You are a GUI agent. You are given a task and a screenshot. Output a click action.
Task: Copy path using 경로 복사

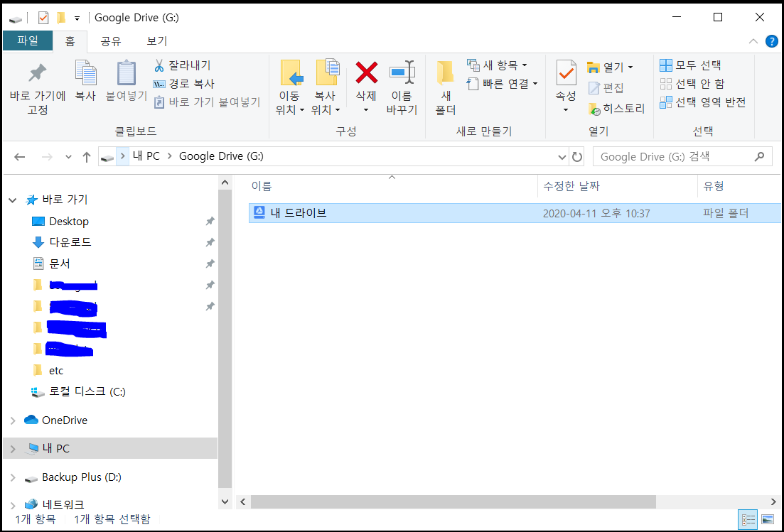(x=184, y=83)
